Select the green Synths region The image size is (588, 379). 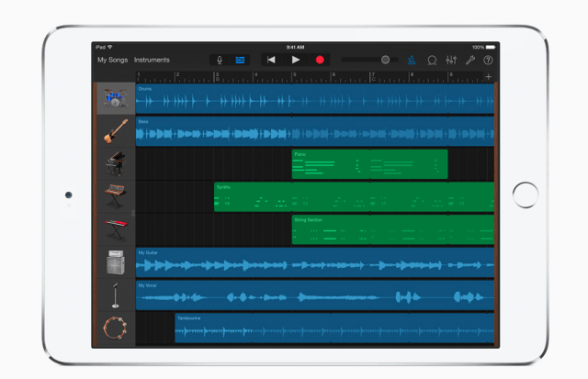coord(354,196)
